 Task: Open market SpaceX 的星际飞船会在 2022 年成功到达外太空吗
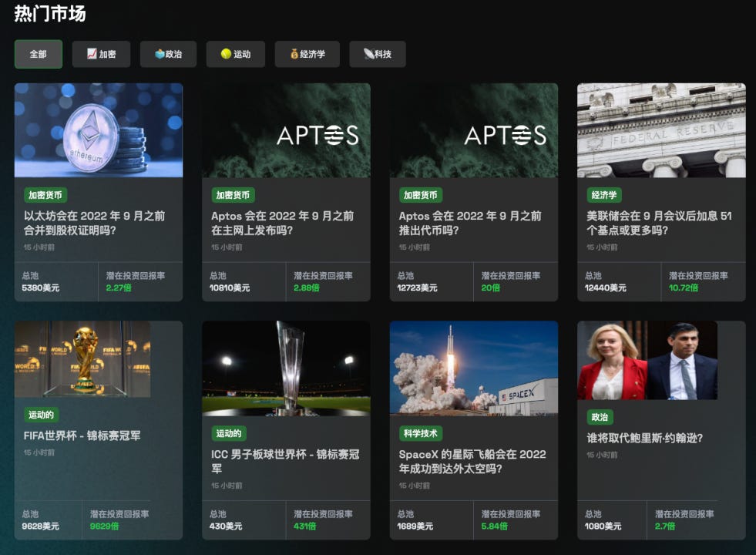point(472,461)
